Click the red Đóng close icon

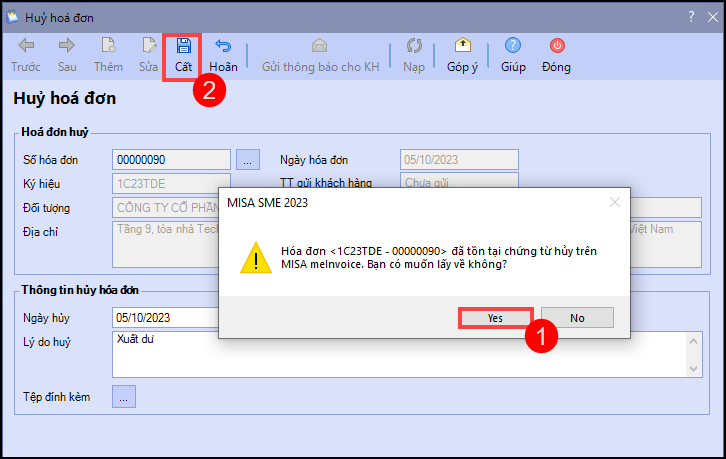click(x=556, y=46)
